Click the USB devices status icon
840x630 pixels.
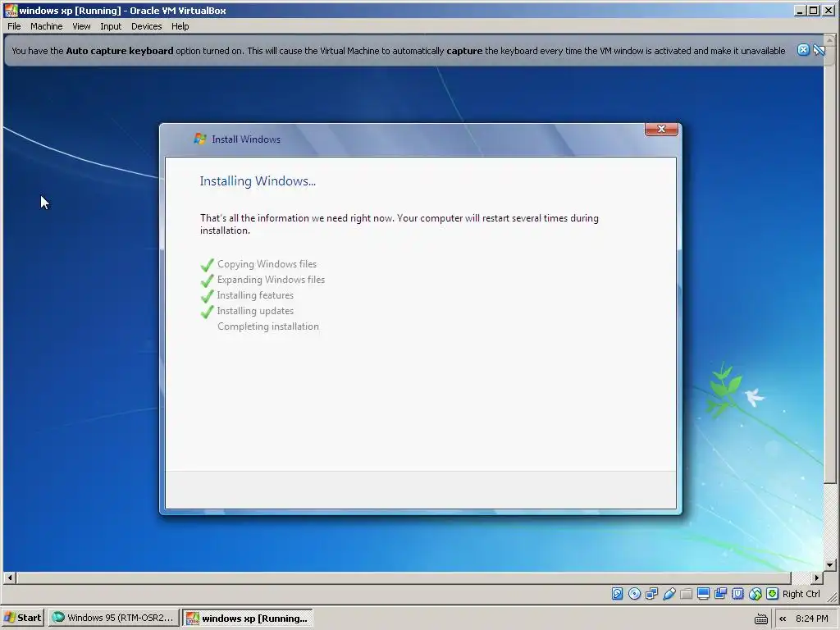click(669, 594)
